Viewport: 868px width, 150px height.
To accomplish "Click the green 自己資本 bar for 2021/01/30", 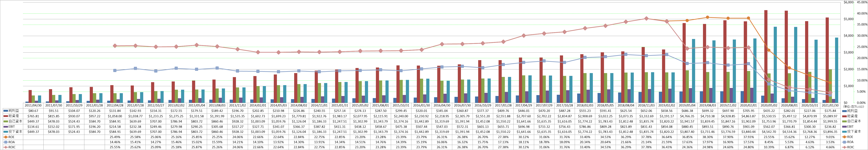I will tap(830, 86).
